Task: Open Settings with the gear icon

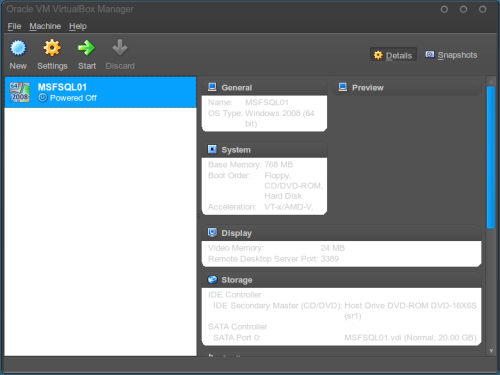Action: click(x=52, y=48)
